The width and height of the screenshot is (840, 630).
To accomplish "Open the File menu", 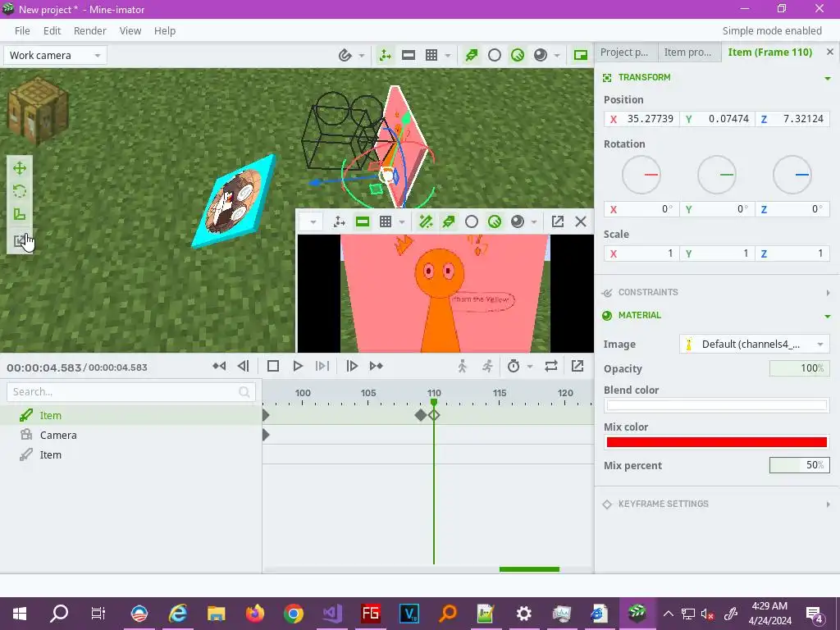I will [x=22, y=30].
